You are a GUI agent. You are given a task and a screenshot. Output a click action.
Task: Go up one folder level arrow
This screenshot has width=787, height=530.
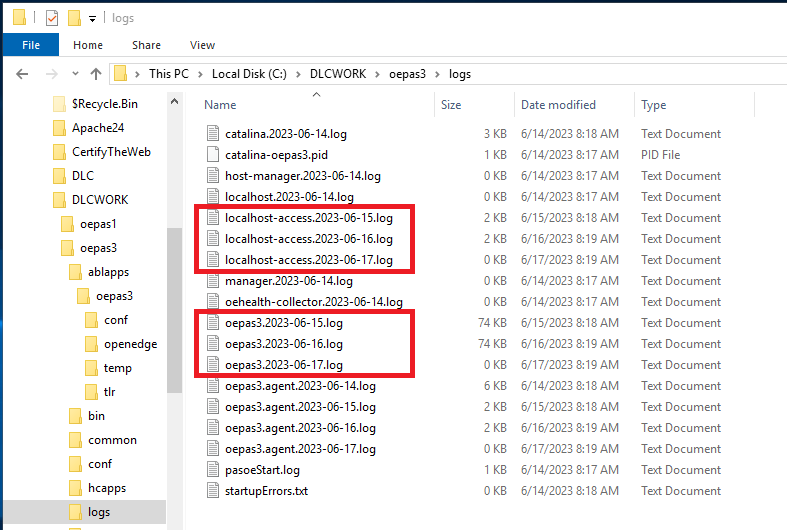click(x=96, y=74)
